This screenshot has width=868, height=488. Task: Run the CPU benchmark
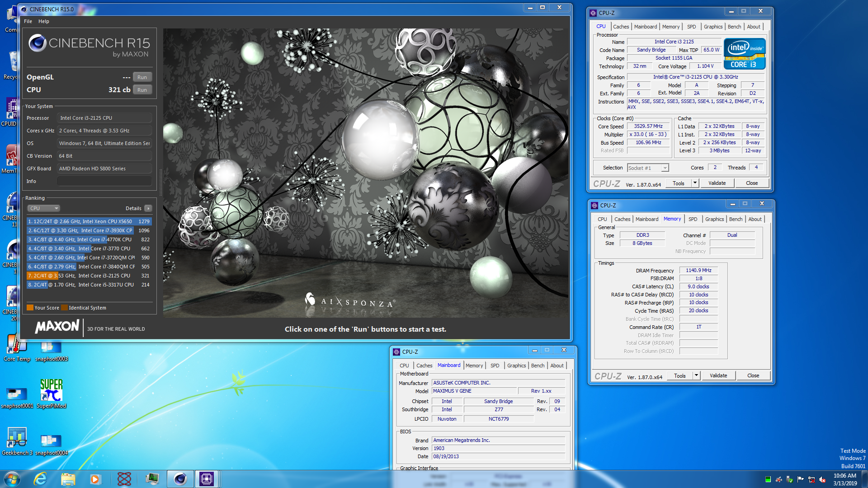click(142, 90)
